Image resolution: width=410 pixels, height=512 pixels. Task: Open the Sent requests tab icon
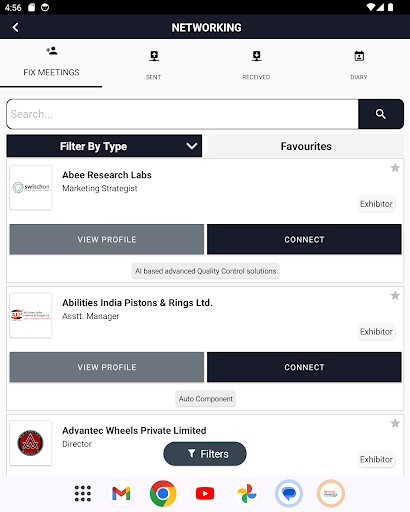[x=154, y=56]
